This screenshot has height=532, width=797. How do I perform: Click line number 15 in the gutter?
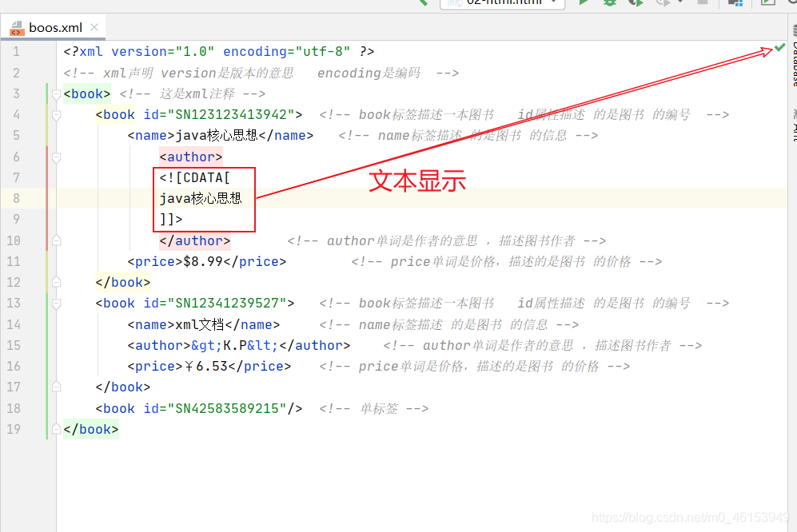14,346
